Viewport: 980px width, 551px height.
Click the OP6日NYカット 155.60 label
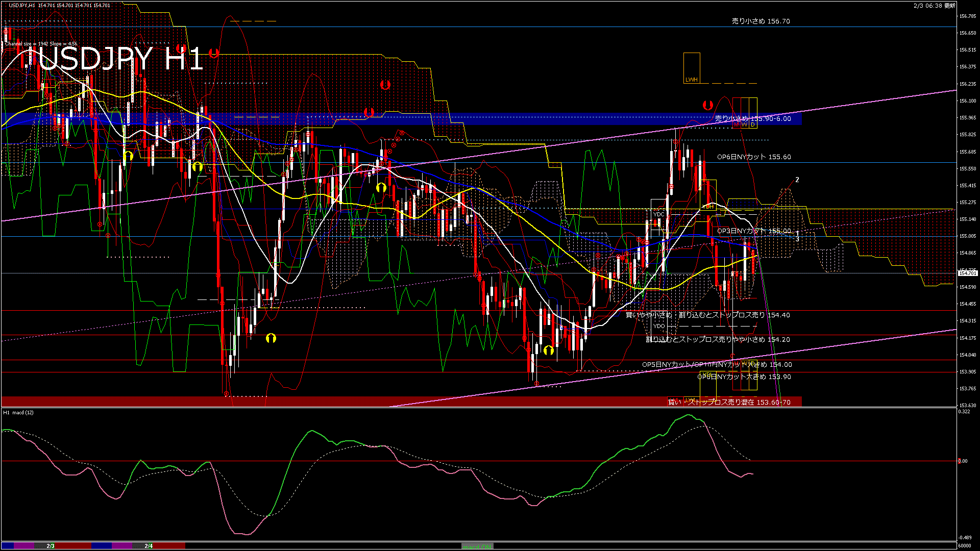(753, 157)
